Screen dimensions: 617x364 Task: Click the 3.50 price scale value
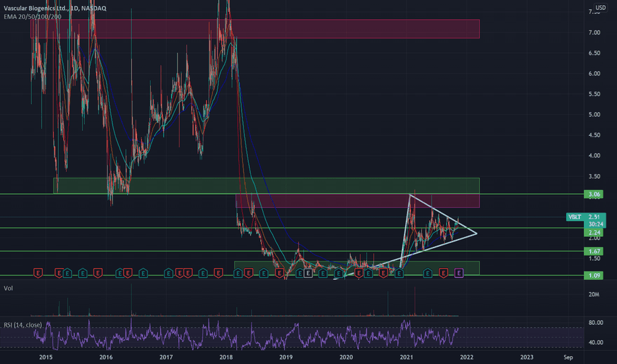(594, 176)
